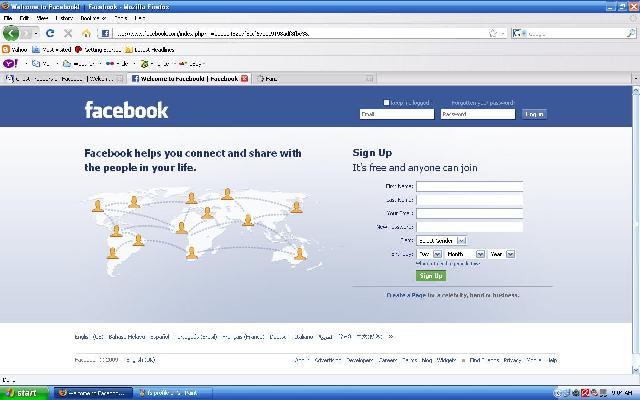Click the Windows start button
Viewport: 640px width, 400px height.
click(x=24, y=393)
